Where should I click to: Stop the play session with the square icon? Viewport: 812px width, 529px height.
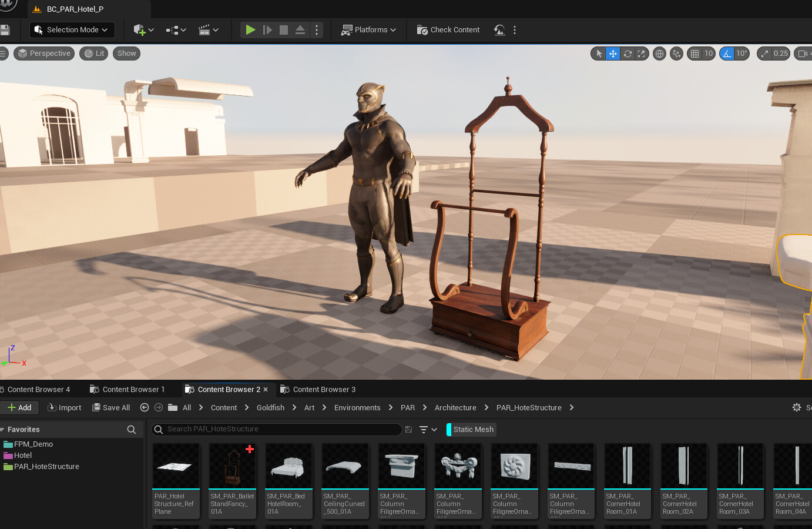click(284, 30)
